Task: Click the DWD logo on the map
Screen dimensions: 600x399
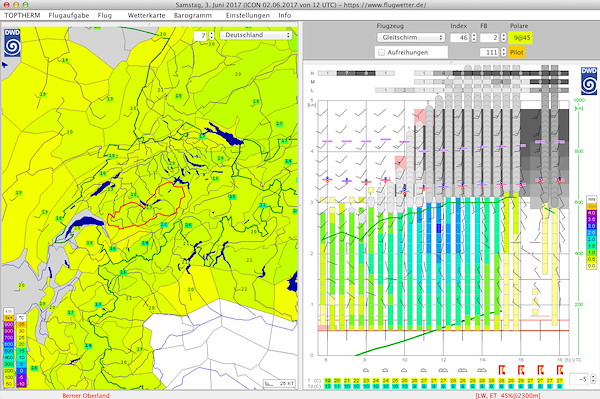Action: pyautogui.click(x=12, y=43)
